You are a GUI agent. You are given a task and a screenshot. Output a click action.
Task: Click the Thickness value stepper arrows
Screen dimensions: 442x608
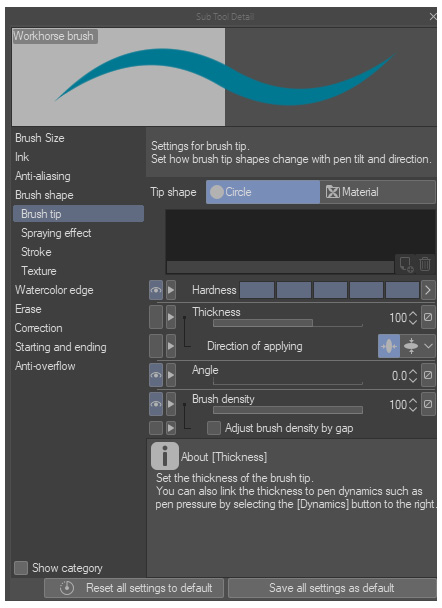pyautogui.click(x=413, y=318)
